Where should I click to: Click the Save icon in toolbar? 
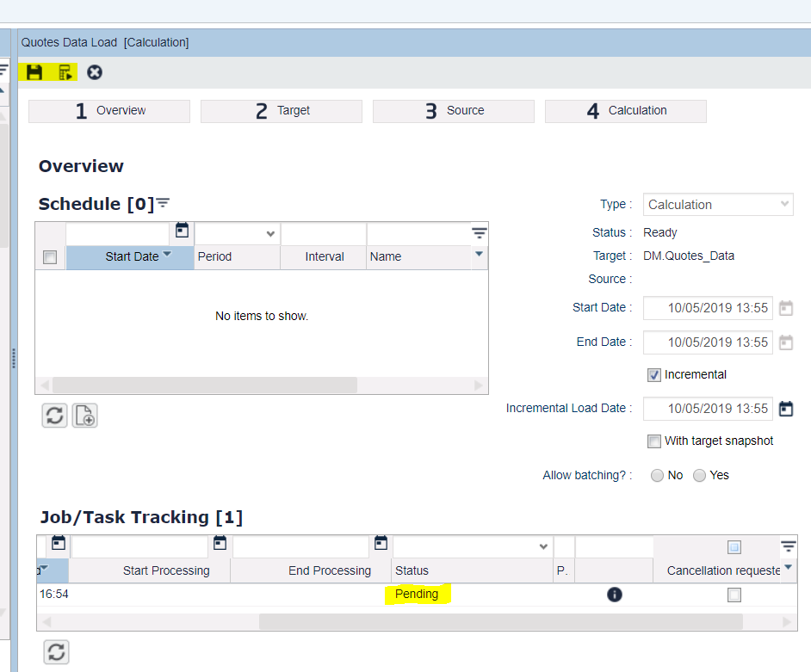pos(34,72)
